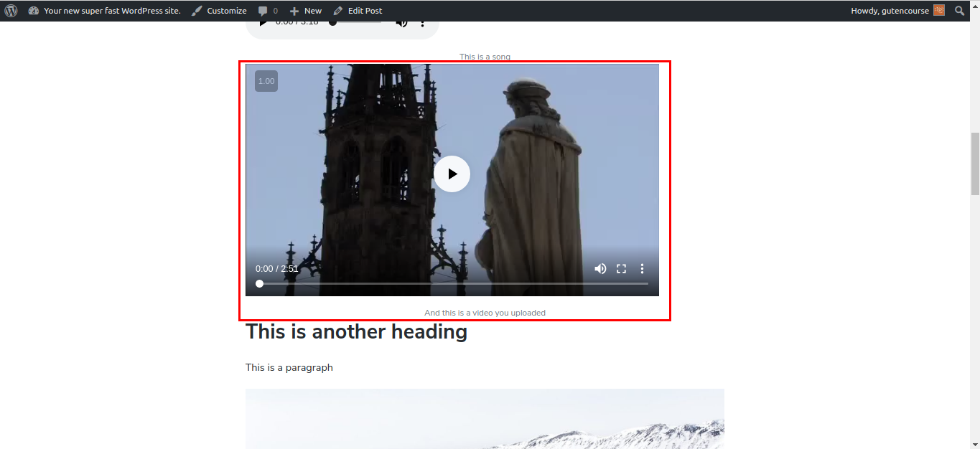Click heading 'This is another heading'
This screenshot has width=980, height=449.
click(356, 332)
